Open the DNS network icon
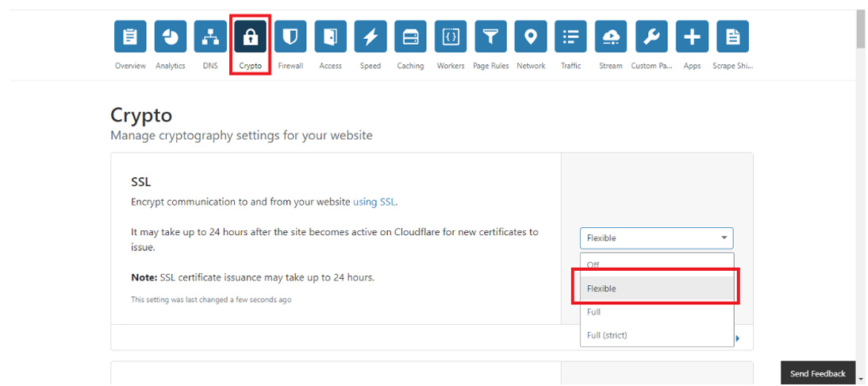This screenshot has width=868, height=386. click(210, 37)
